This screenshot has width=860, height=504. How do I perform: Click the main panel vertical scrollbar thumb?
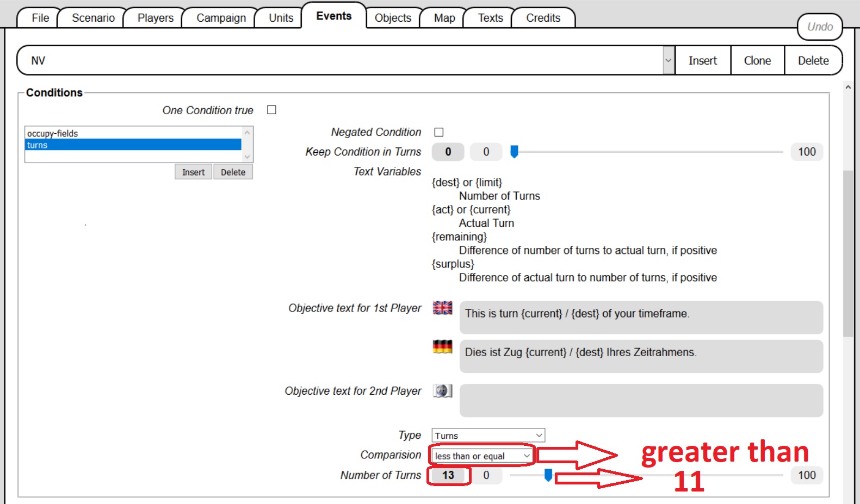pos(848,253)
